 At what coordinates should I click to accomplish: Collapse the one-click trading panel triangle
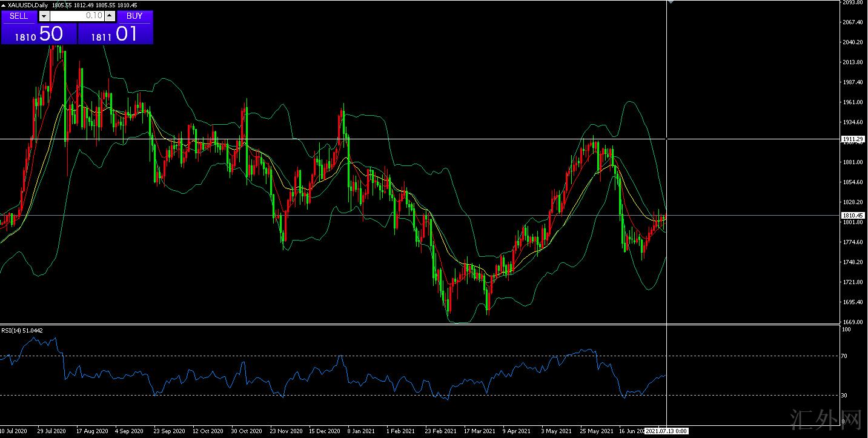[4, 5]
